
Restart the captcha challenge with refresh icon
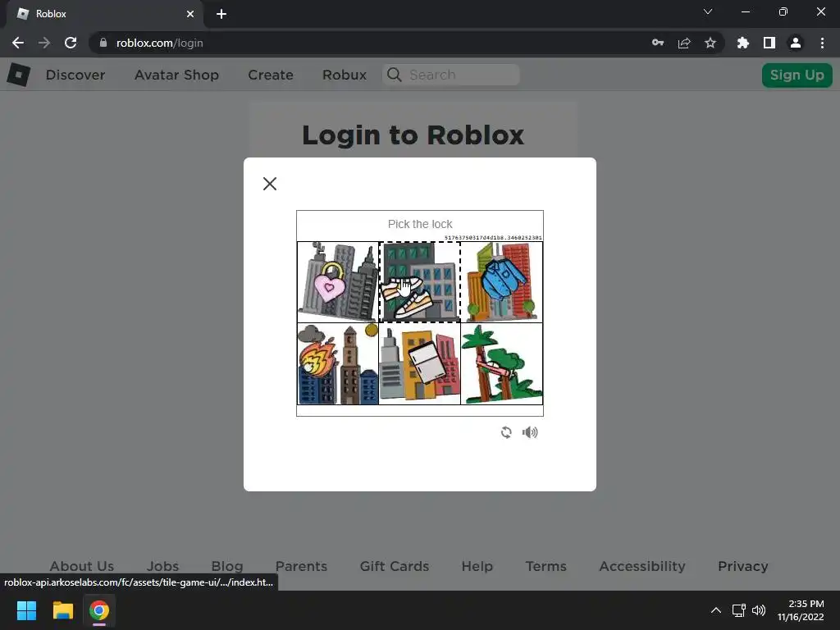(x=506, y=432)
